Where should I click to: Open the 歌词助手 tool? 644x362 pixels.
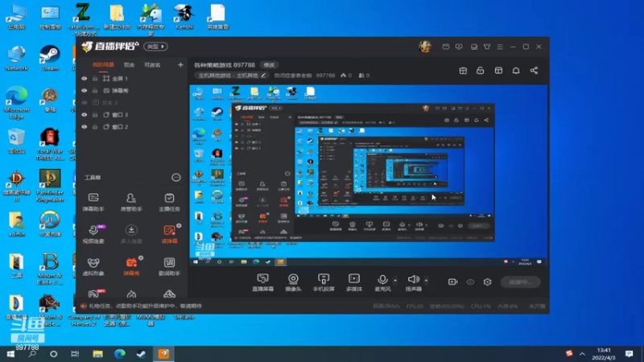pyautogui.click(x=169, y=266)
